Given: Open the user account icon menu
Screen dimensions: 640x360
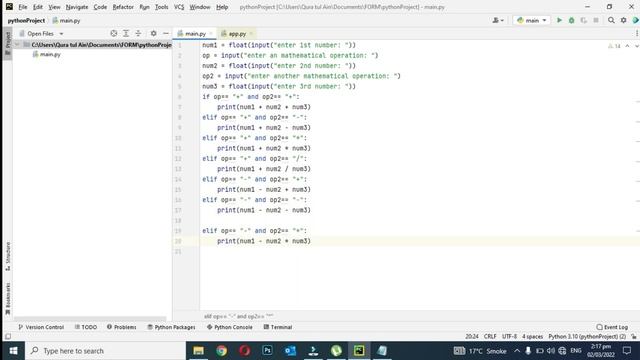Looking at the screenshot, I should (x=498, y=20).
